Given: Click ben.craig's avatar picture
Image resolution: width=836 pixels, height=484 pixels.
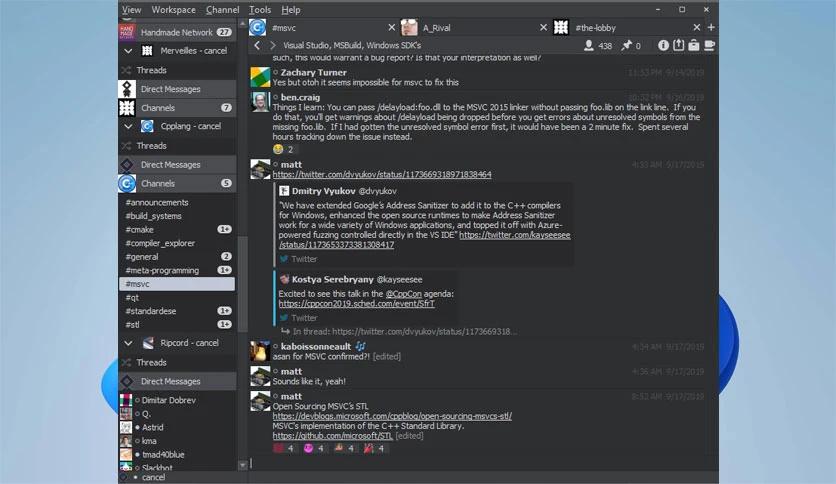Looking at the screenshot, I should (260, 102).
